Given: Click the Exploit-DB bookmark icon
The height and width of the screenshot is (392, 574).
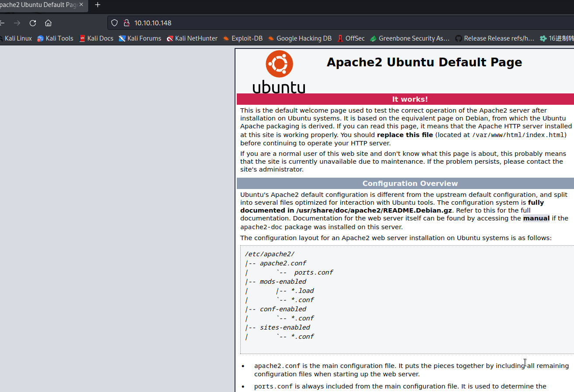Looking at the screenshot, I should (x=226, y=38).
